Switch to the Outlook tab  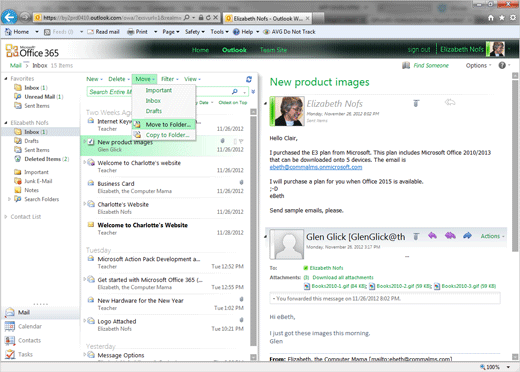[x=234, y=50]
